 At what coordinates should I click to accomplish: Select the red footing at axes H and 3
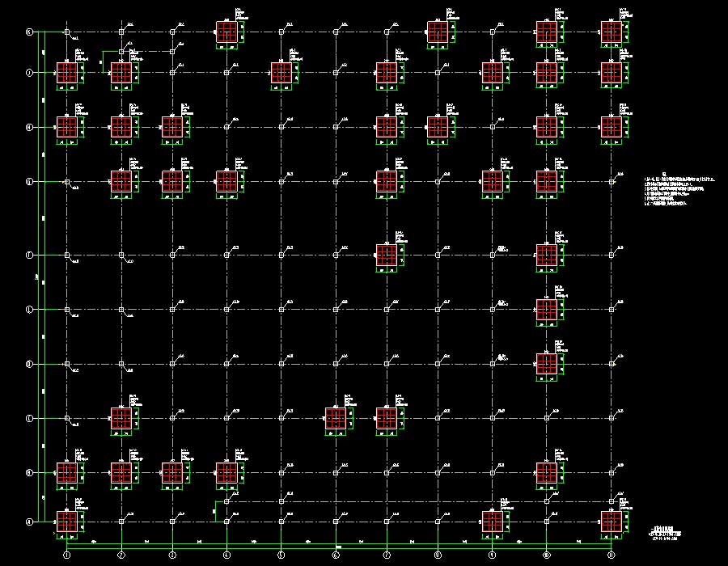(x=172, y=127)
